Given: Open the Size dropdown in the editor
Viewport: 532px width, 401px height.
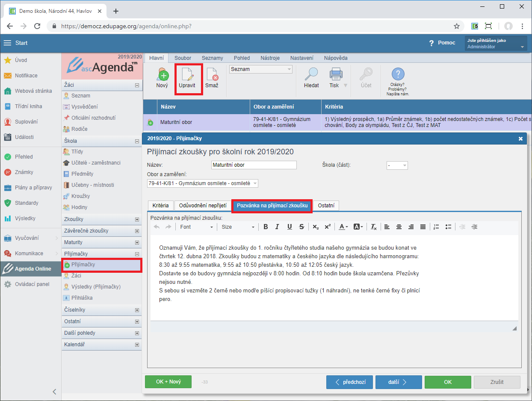Looking at the screenshot, I should pyautogui.click(x=238, y=227).
